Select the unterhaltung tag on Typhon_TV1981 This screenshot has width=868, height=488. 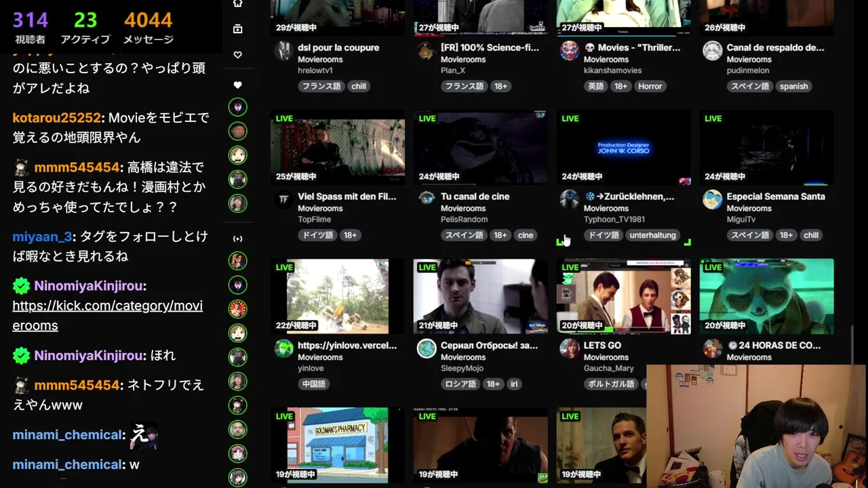652,235
